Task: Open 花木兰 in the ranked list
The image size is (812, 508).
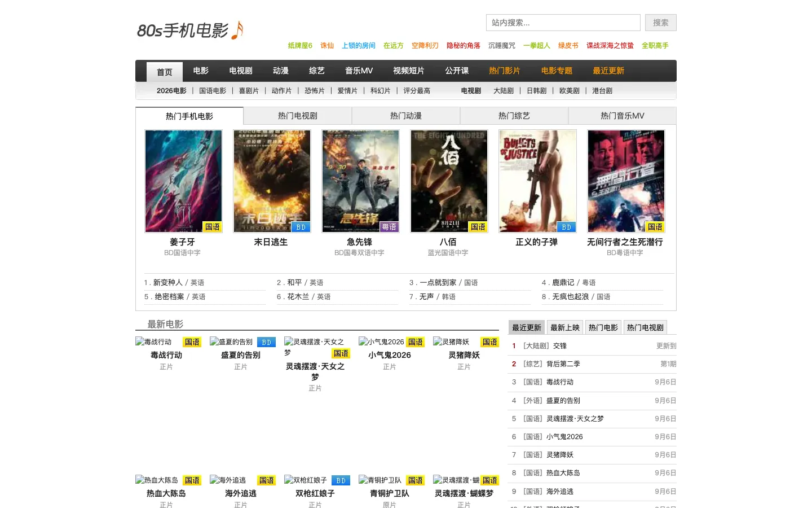Action: point(298,296)
